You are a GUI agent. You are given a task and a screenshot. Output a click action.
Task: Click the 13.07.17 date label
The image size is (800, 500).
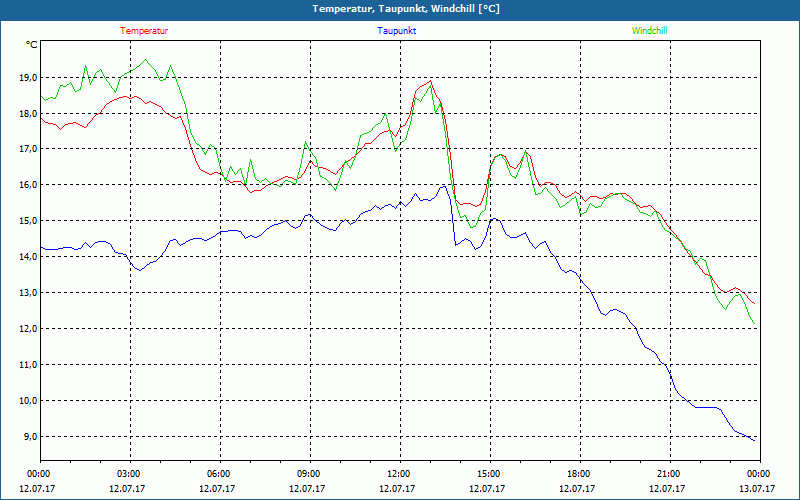pyautogui.click(x=757, y=488)
